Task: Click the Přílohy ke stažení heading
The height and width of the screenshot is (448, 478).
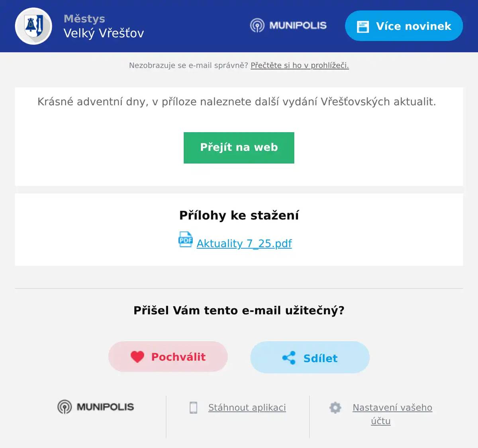Action: click(239, 215)
